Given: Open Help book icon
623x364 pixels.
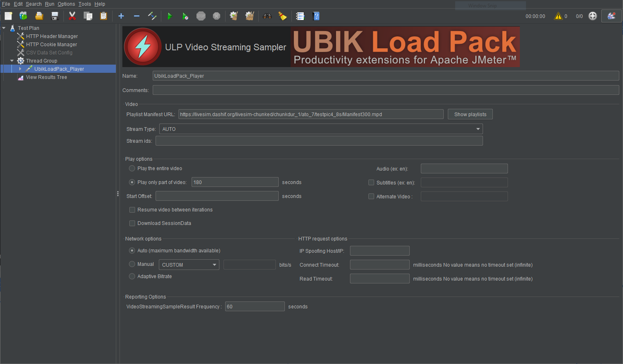Looking at the screenshot, I should pyautogui.click(x=316, y=16).
